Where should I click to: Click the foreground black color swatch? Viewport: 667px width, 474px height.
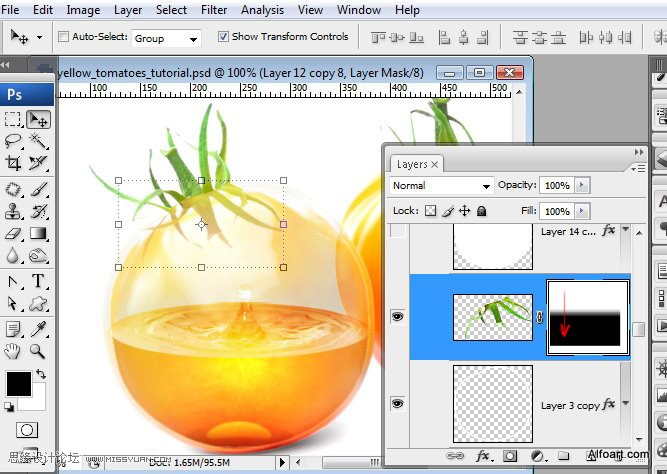(x=18, y=383)
